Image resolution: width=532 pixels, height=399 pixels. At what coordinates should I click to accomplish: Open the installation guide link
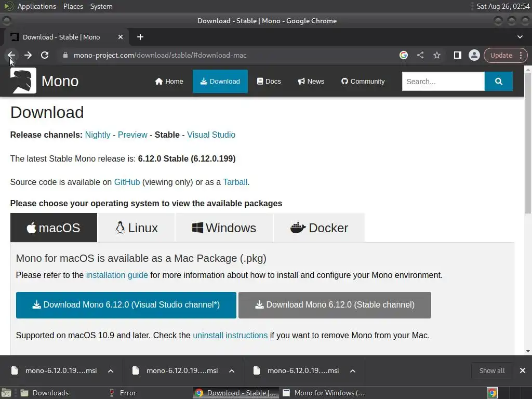(x=117, y=275)
